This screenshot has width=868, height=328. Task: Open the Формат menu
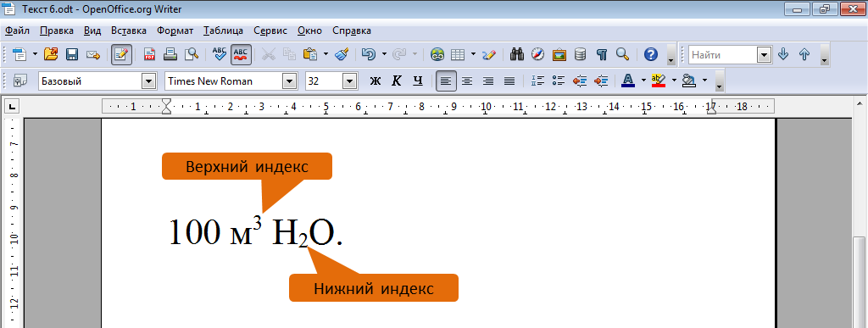(175, 31)
